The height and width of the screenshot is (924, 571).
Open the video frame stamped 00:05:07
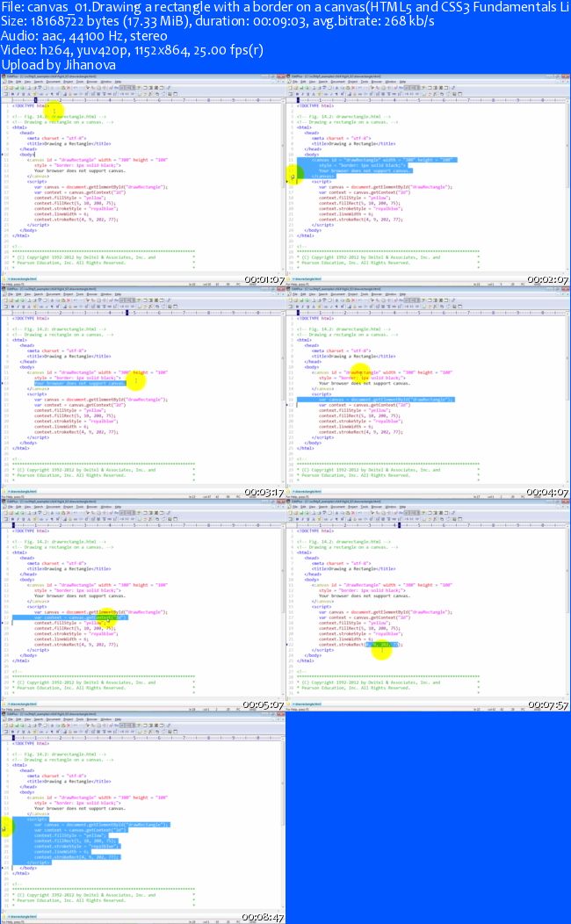click(x=142, y=605)
